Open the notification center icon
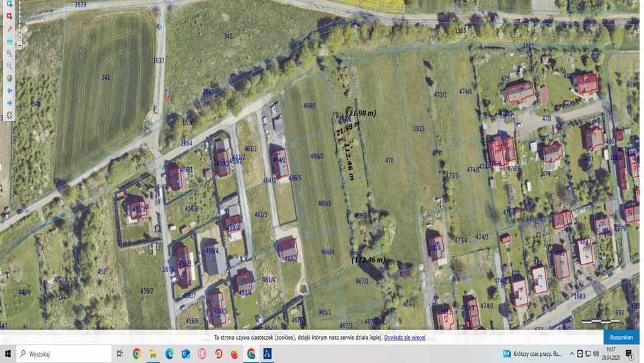This screenshot has width=644, height=363. tap(629, 353)
